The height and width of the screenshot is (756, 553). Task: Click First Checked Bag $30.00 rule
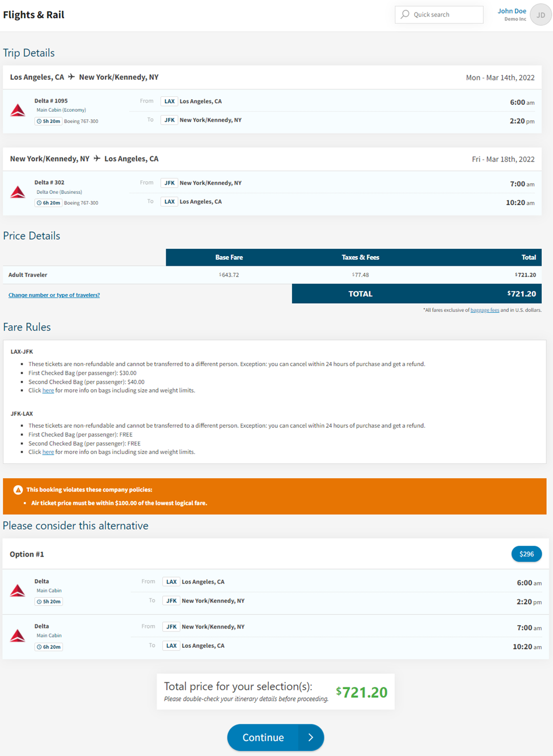point(82,373)
